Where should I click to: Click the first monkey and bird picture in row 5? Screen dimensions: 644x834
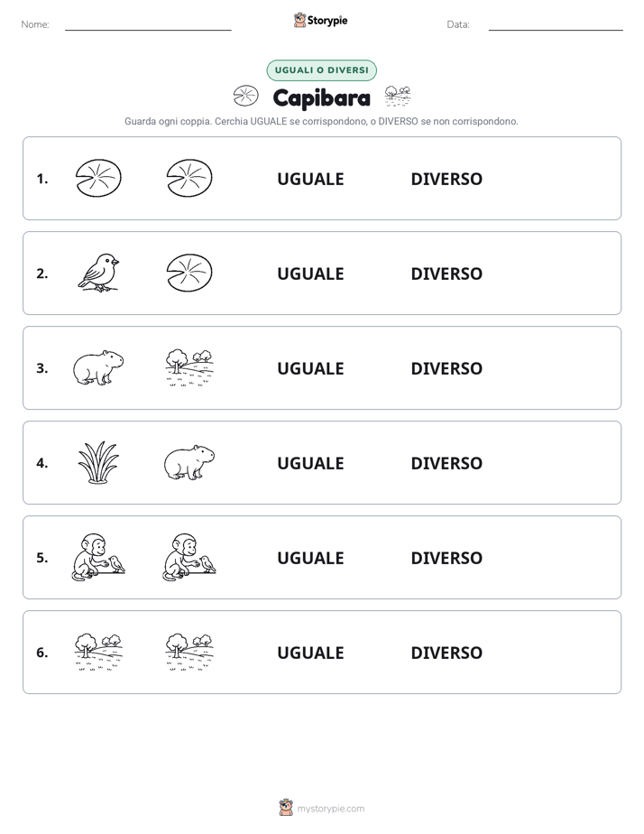point(98,557)
